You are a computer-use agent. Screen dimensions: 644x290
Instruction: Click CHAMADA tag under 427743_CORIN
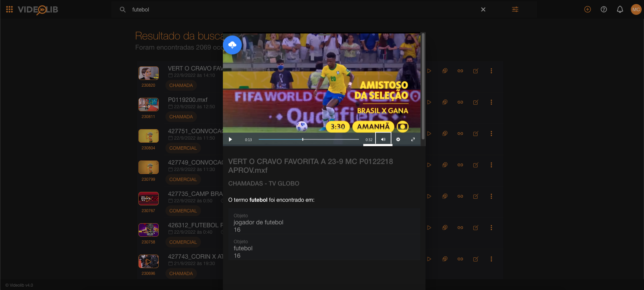tap(181, 273)
